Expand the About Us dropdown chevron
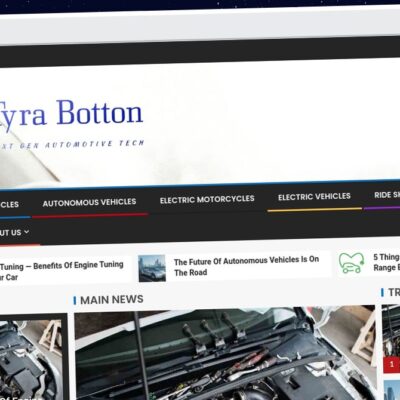 coord(26,231)
